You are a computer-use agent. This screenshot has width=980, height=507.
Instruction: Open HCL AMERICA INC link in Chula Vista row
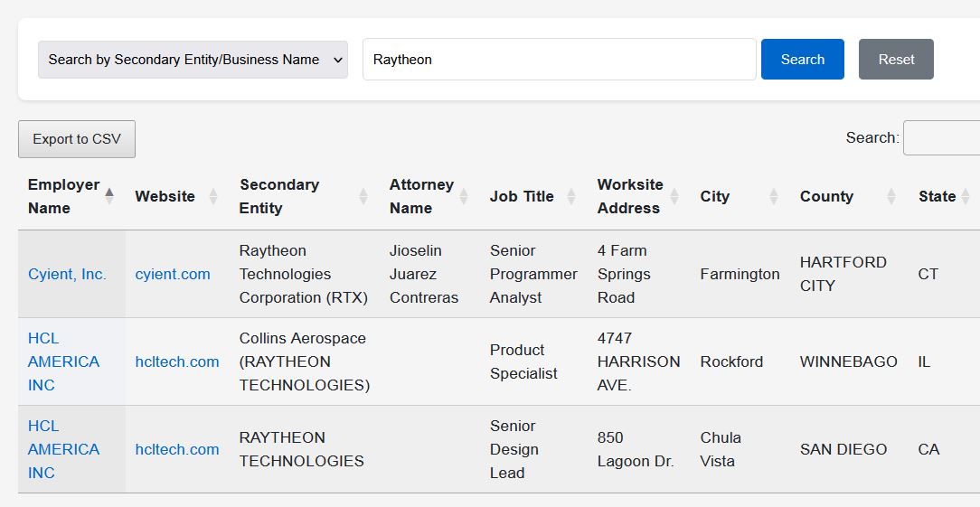64,449
